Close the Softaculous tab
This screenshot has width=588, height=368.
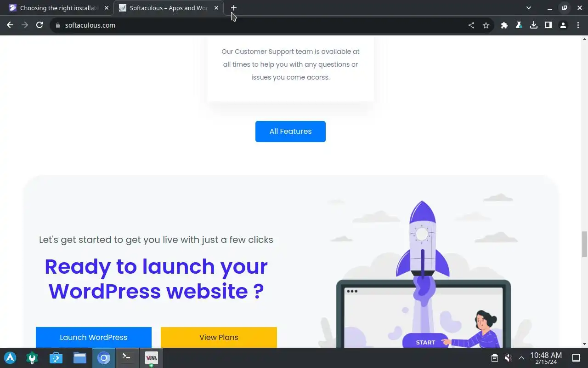[x=216, y=8]
